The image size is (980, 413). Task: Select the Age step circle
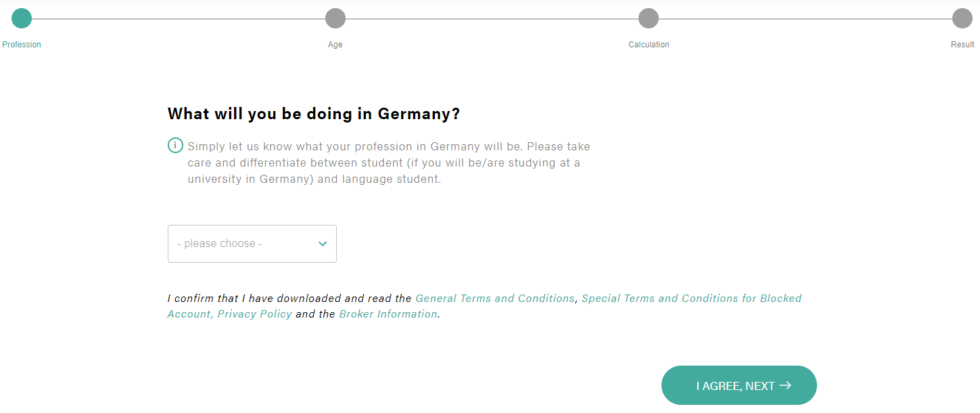point(335,18)
